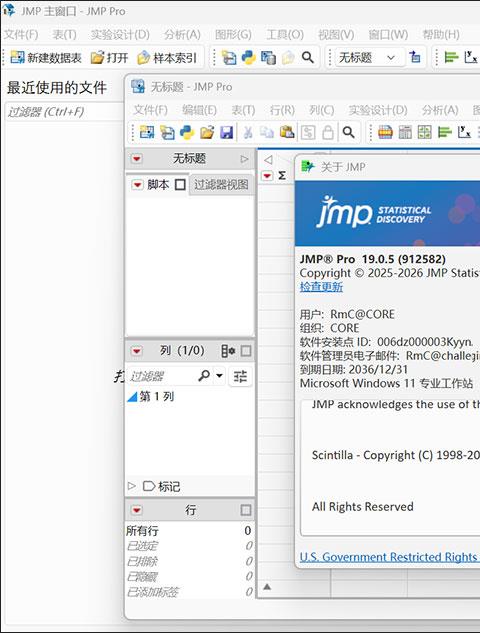The height and width of the screenshot is (633, 480).
Task: Click the U.S. Government Restricted Rights link
Action: pyautogui.click(x=388, y=557)
